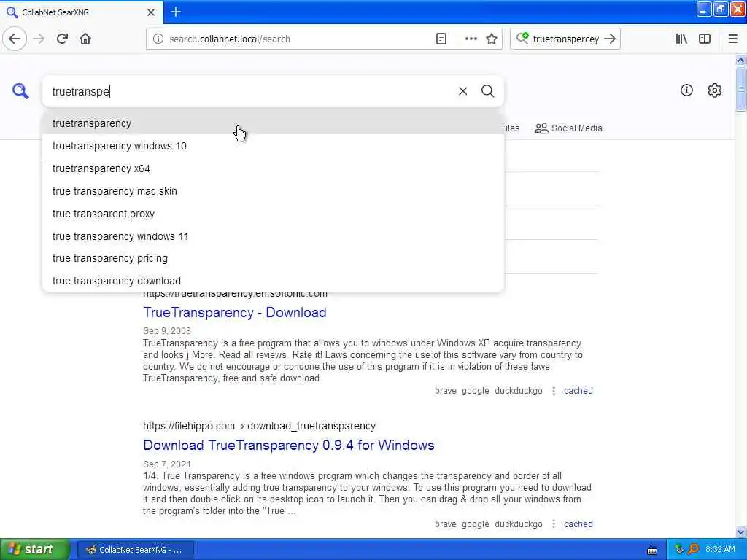Click the 'Sep 9, 2008' result date
The image size is (747, 560).
pyautogui.click(x=167, y=331)
